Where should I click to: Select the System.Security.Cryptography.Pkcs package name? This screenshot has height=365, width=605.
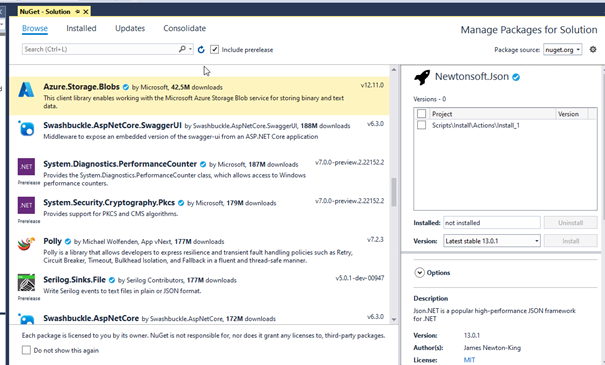tap(109, 203)
